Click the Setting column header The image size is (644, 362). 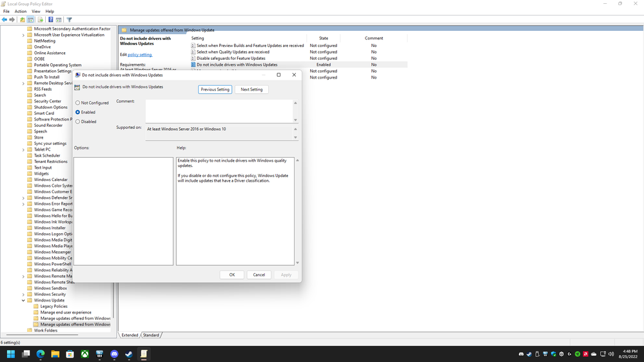(x=248, y=38)
